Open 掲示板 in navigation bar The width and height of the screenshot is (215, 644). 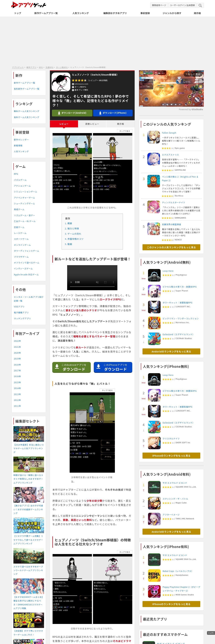click(x=197, y=13)
